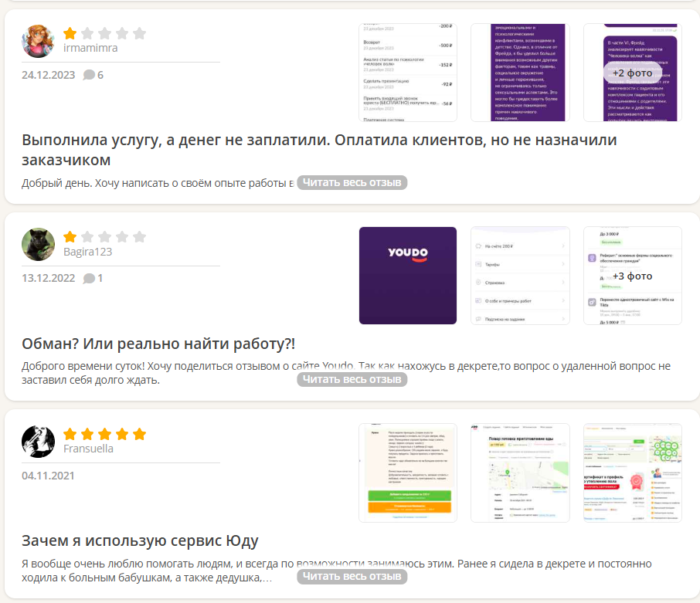Click Fransuella's five-star rating
This screenshot has height=603, width=700.
(104, 434)
